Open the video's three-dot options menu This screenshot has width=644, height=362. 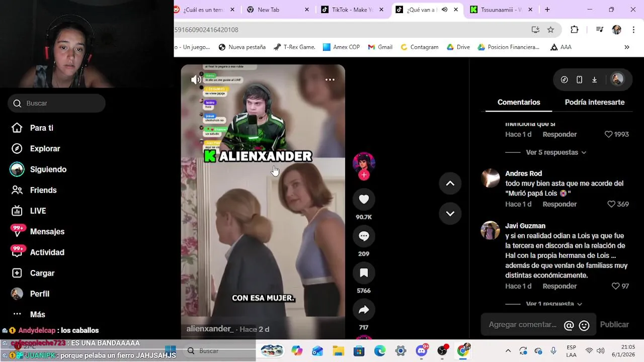tap(330, 79)
